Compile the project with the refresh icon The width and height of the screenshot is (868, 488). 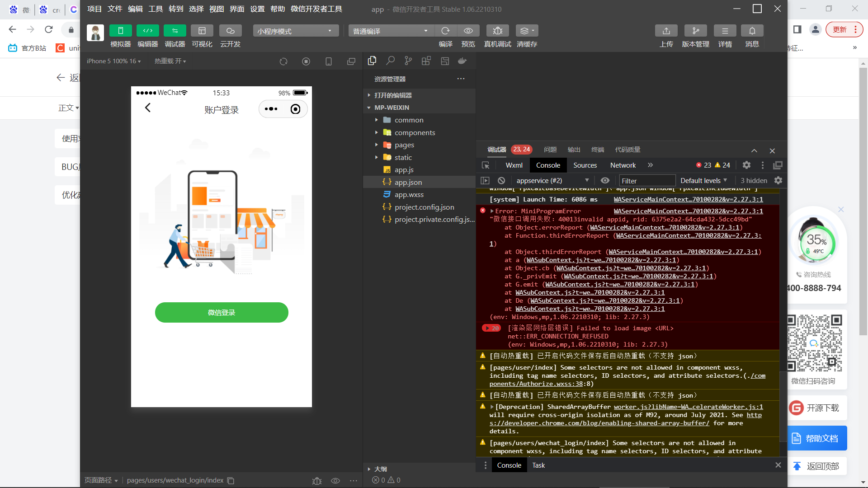pyautogui.click(x=445, y=31)
